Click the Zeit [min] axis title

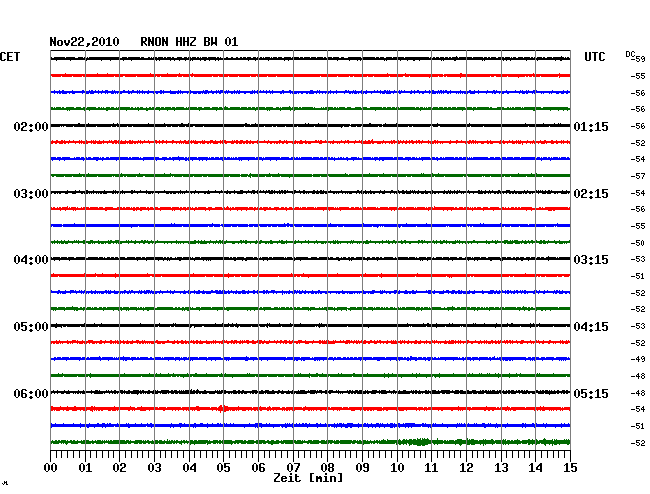(x=308, y=478)
